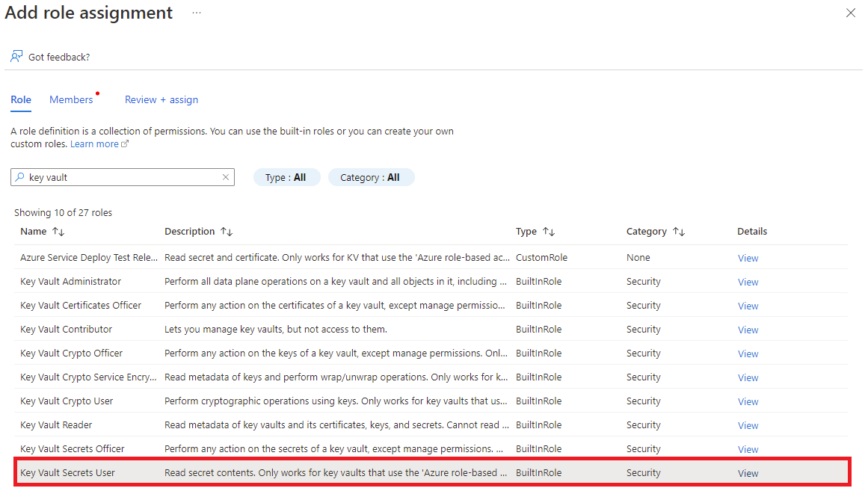868x494 pixels.
Task: Sort using the Category column arrows
Action: click(678, 232)
